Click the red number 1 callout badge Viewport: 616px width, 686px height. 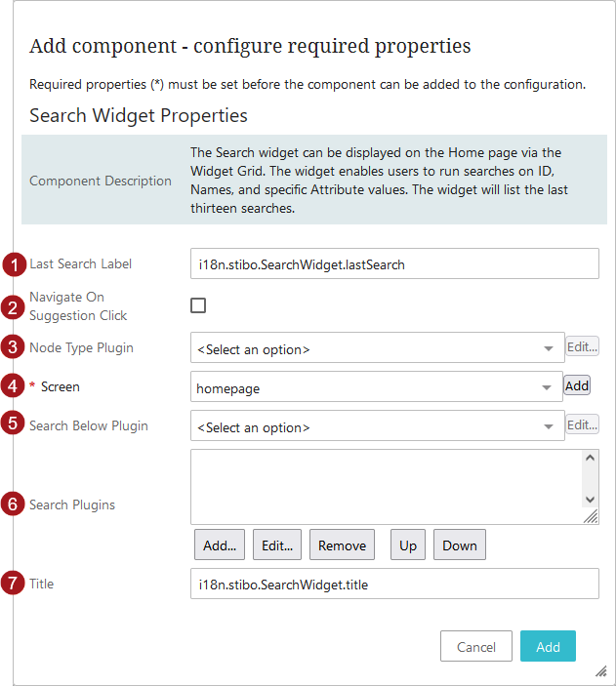(x=13, y=264)
